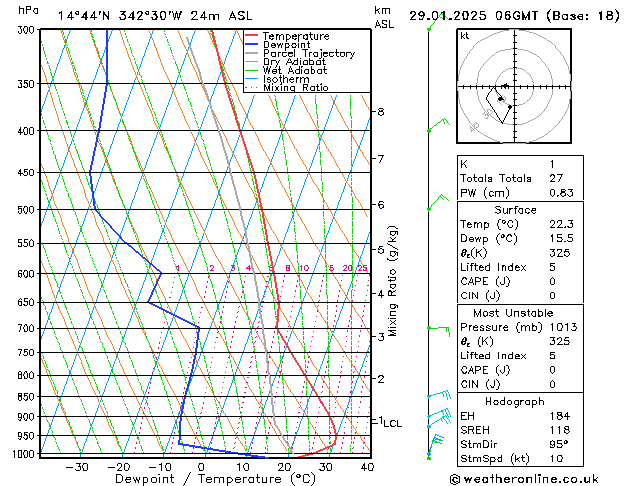Click the chart date '29.01.2025 06GMT (Base: 18)'
Screen dimensions: 629x486
click(x=514, y=16)
